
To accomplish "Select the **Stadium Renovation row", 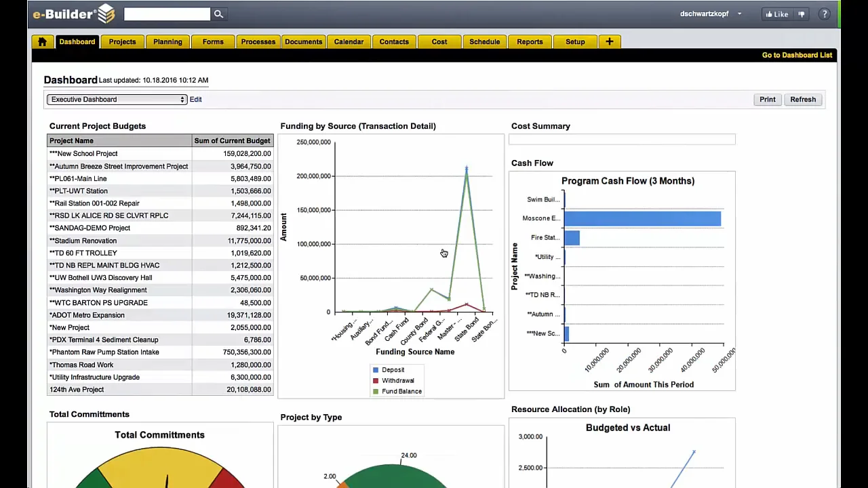I will [160, 241].
